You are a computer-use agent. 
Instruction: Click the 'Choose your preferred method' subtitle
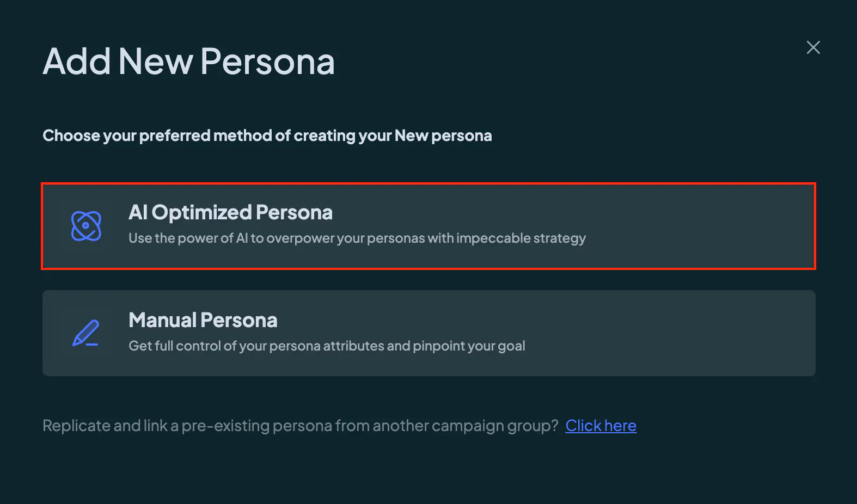(267, 136)
